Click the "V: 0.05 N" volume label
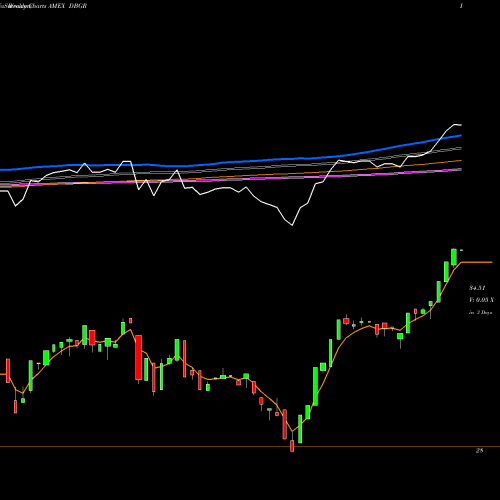The width and height of the screenshot is (500, 500). click(x=481, y=300)
